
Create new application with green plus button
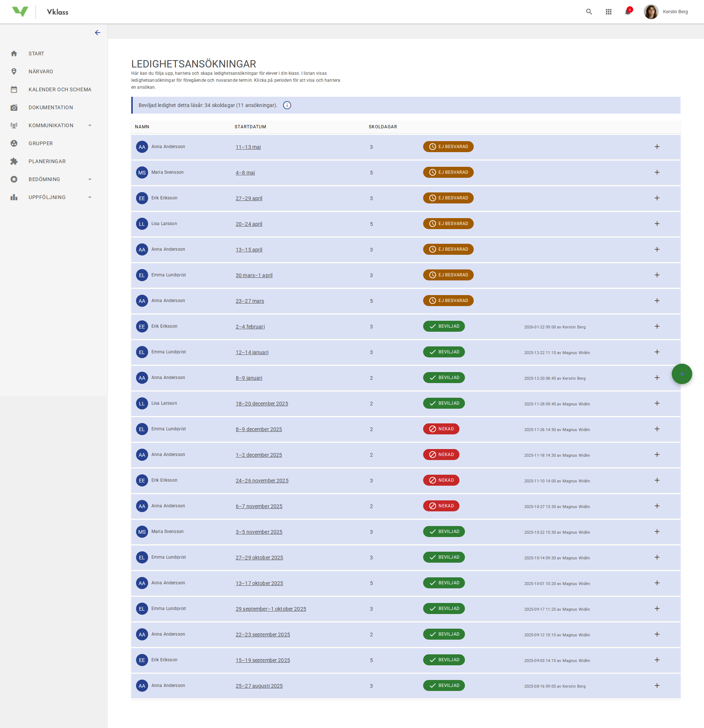[x=682, y=374]
